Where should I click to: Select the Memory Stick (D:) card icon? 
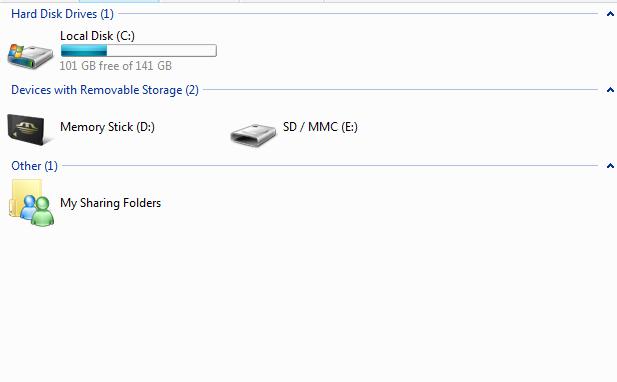coord(28,129)
